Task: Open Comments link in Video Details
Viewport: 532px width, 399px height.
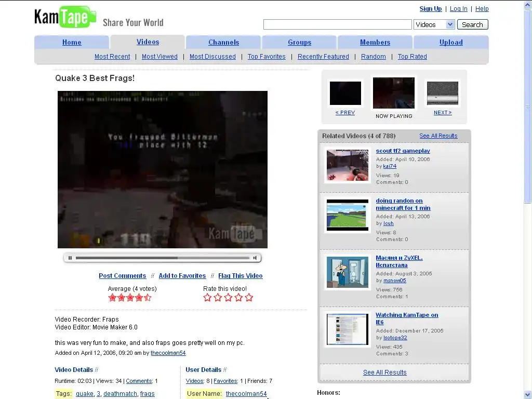Action: (x=139, y=381)
